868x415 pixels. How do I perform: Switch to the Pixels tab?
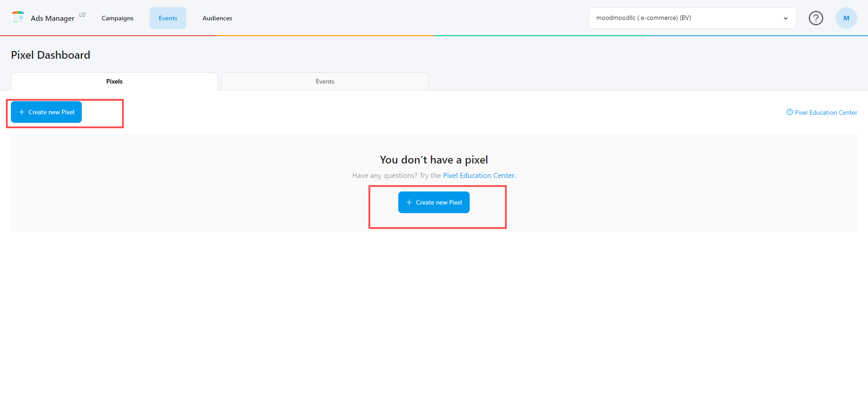click(114, 81)
